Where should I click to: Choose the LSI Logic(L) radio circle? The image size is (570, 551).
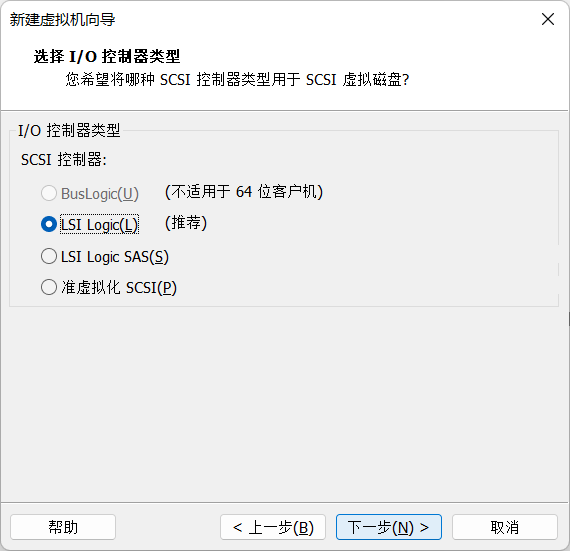pos(49,224)
